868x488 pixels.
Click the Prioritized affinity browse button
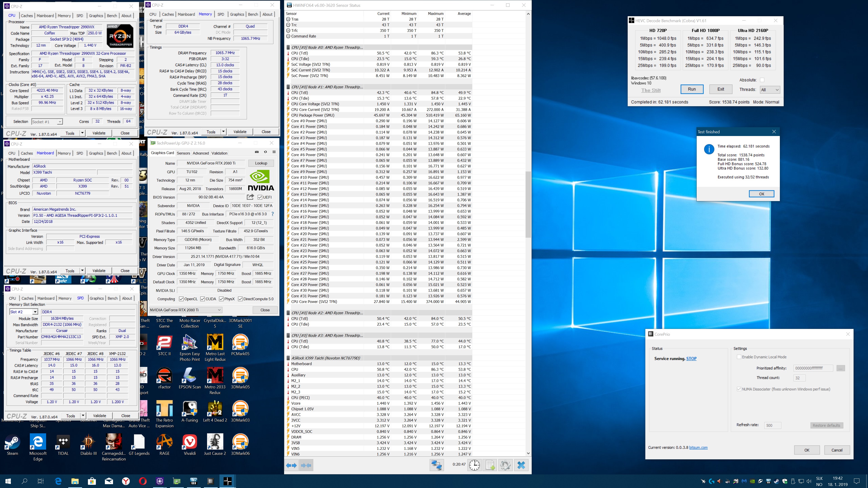[840, 368]
